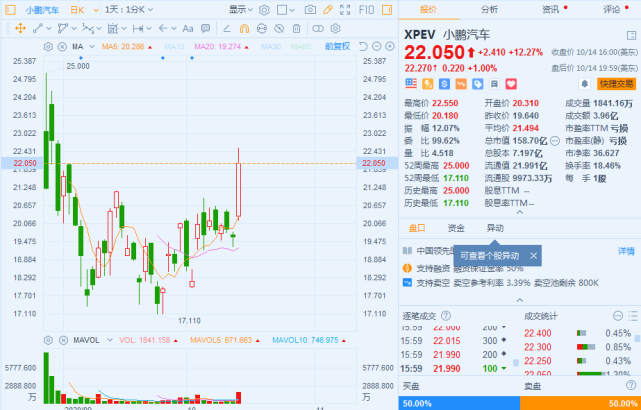The image size is (641, 410).
Task: Hide all drawings with eye-slash icon
Action: click(x=279, y=28)
